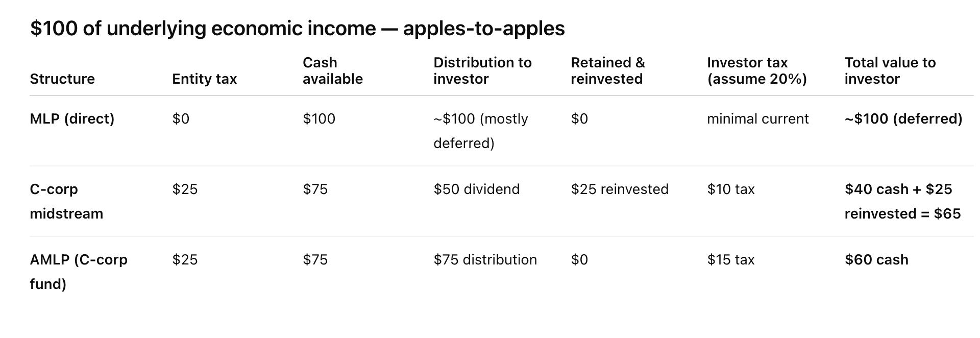
Task: Click the $25 reinvested cell
Action: click(x=619, y=189)
